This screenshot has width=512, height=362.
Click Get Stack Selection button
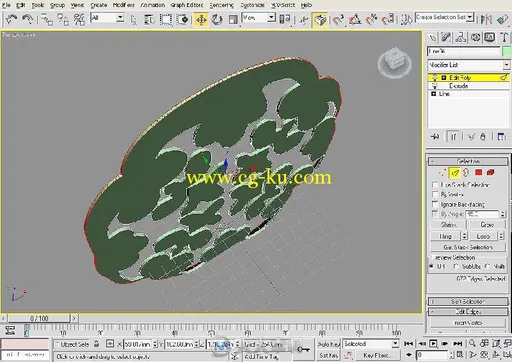(x=468, y=247)
